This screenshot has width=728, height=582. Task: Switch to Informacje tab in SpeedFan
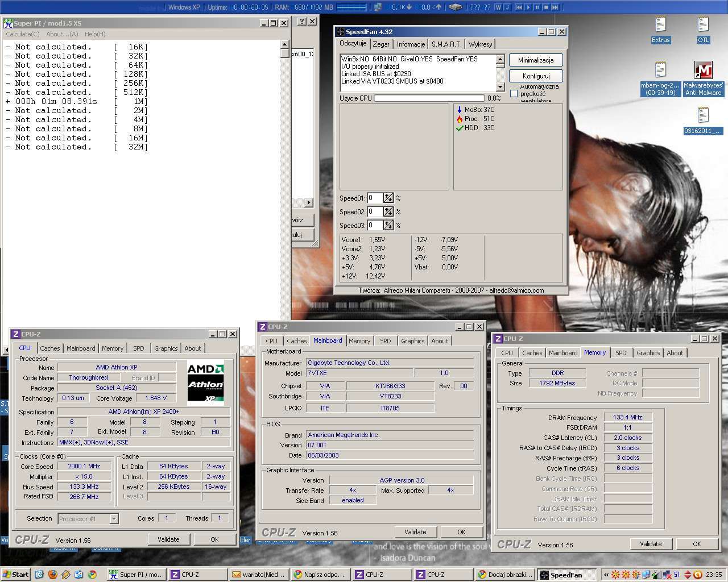[411, 44]
